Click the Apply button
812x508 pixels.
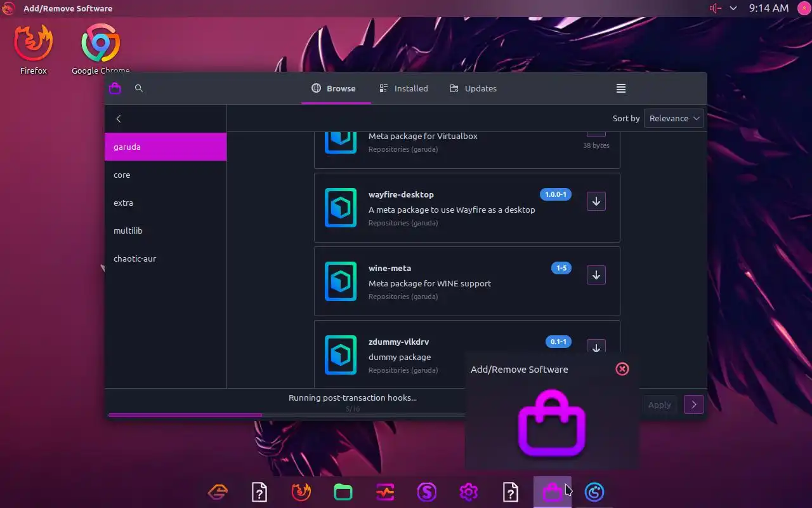coord(659,404)
